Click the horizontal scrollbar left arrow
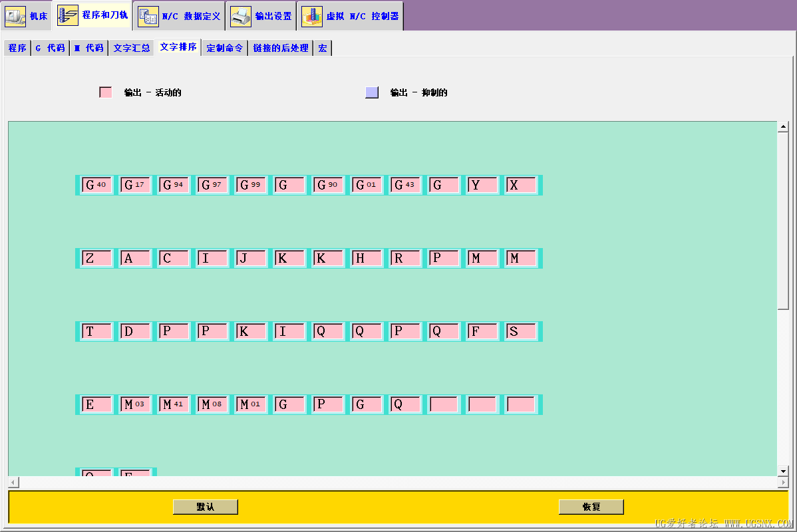This screenshot has width=797, height=532. coord(14,482)
